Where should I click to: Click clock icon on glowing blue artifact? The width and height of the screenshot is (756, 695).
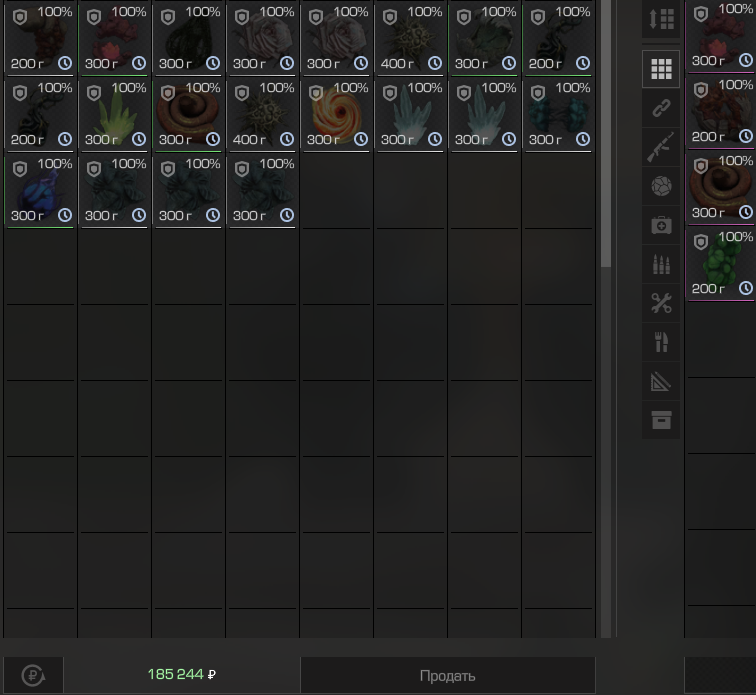(65, 215)
